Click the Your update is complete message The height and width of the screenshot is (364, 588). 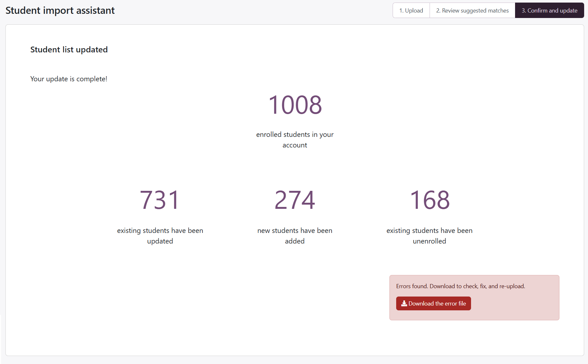69,79
